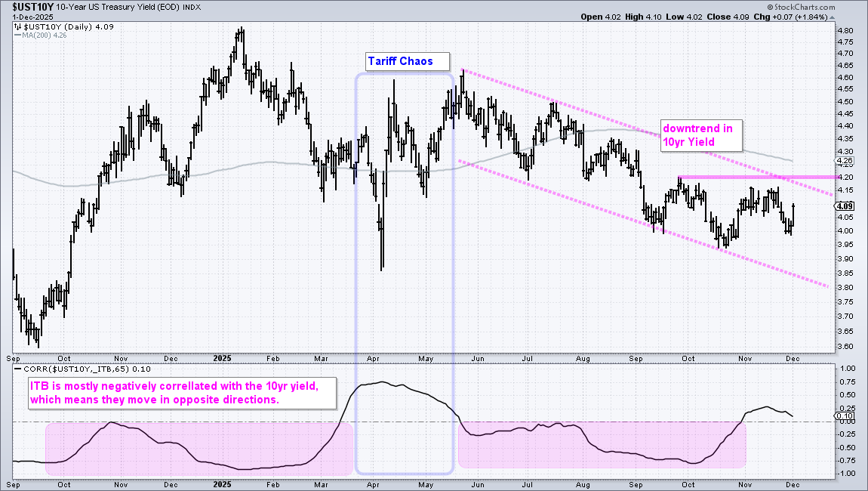Open the StockCharts.com copyright link

coord(801,8)
